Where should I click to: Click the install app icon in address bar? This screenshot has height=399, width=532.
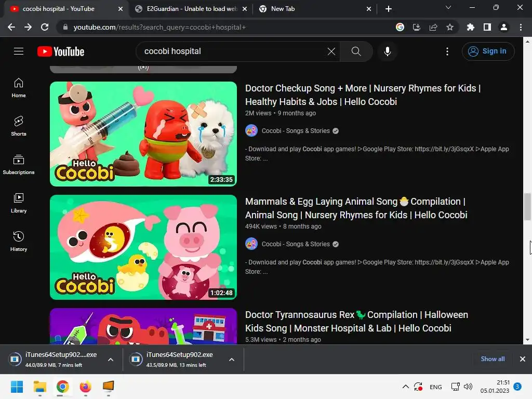(x=417, y=27)
